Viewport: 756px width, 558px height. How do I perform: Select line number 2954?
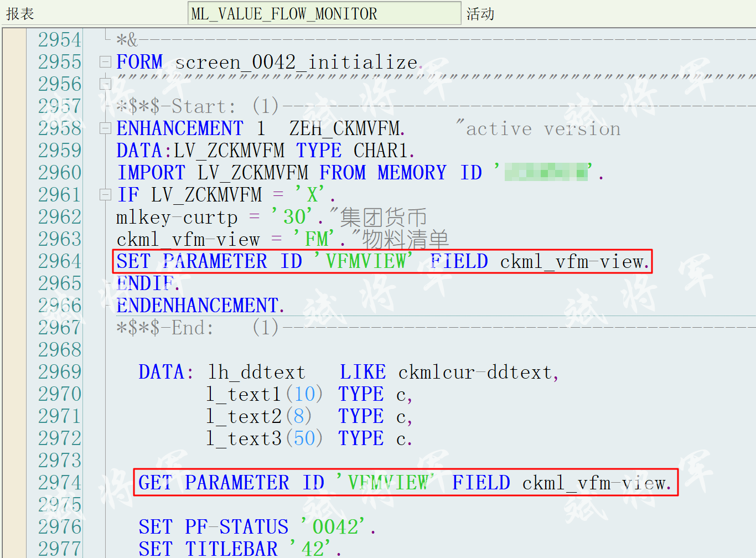pyautogui.click(x=59, y=40)
